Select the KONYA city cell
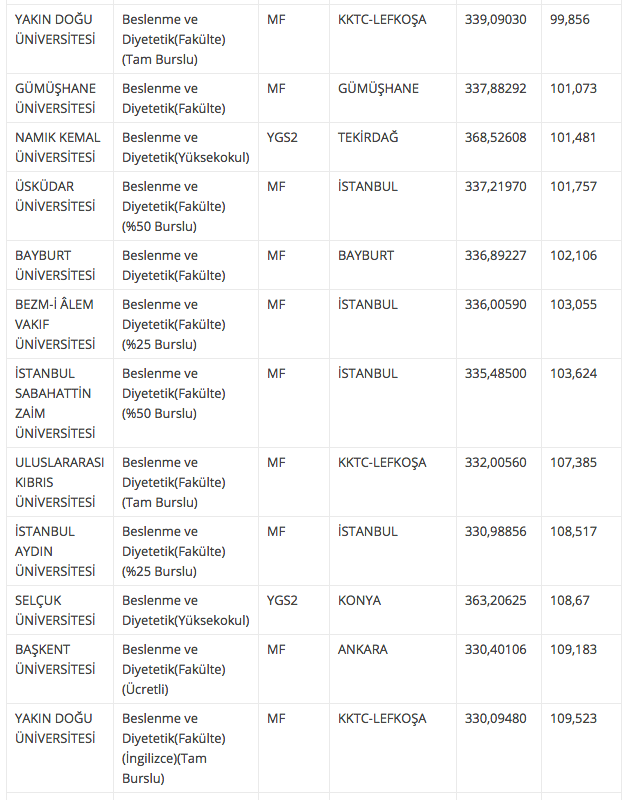627x800 pixels. coord(359,600)
